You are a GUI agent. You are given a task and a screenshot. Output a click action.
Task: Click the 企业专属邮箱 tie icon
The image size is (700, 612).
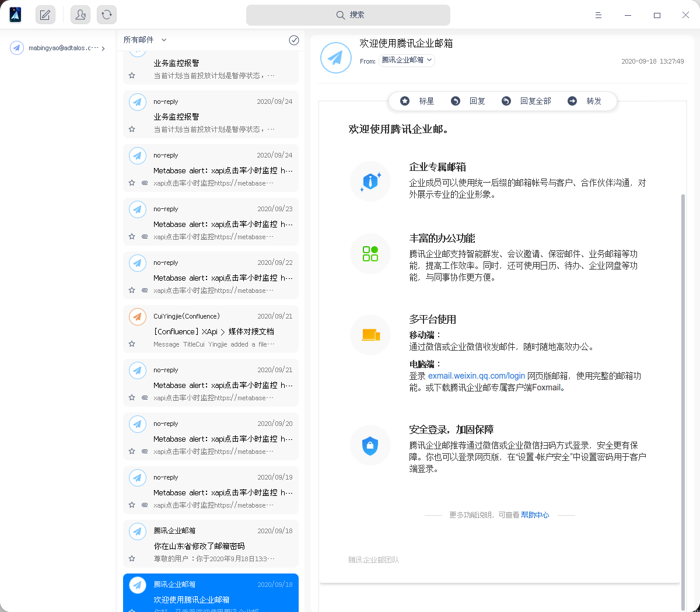pos(370,181)
